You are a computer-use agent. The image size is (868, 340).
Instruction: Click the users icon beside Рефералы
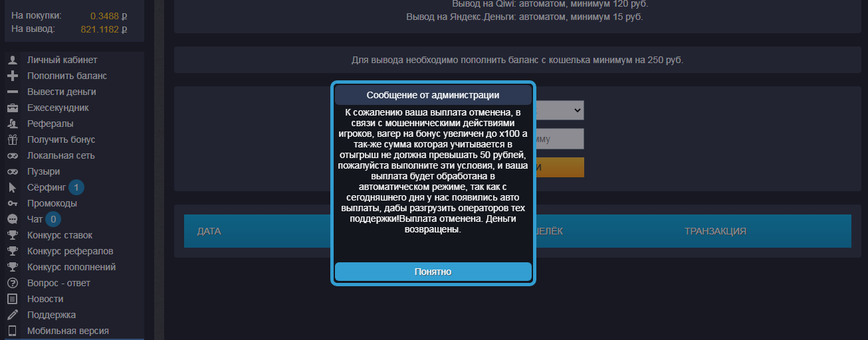[13, 124]
